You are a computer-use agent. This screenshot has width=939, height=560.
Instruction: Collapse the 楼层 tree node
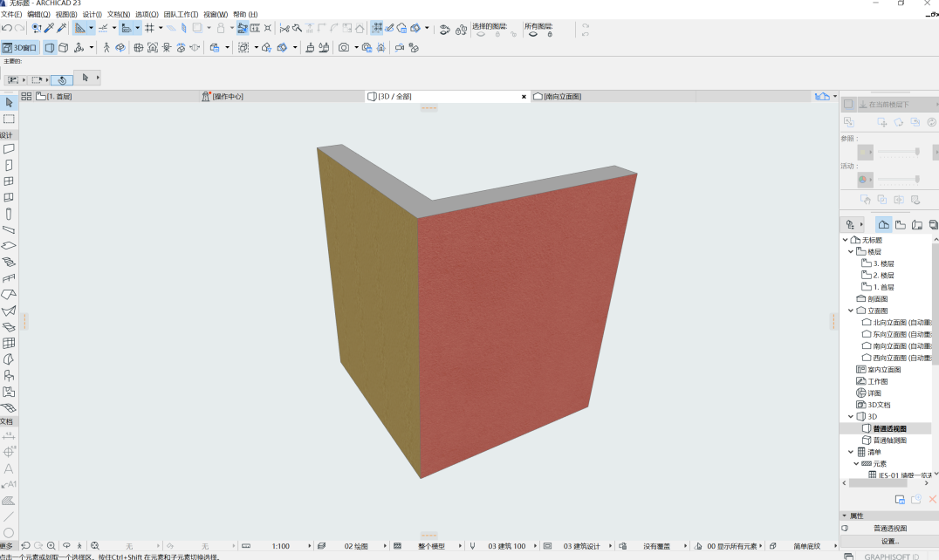pyautogui.click(x=850, y=251)
